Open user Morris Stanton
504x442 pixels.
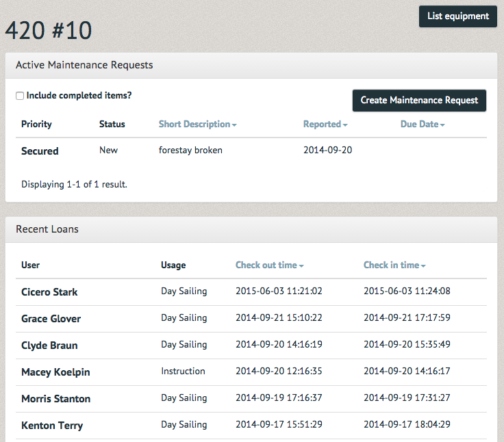click(55, 399)
